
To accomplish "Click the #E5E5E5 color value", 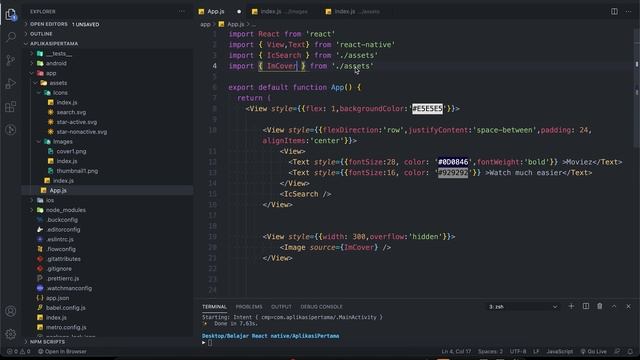I will point(427,109).
